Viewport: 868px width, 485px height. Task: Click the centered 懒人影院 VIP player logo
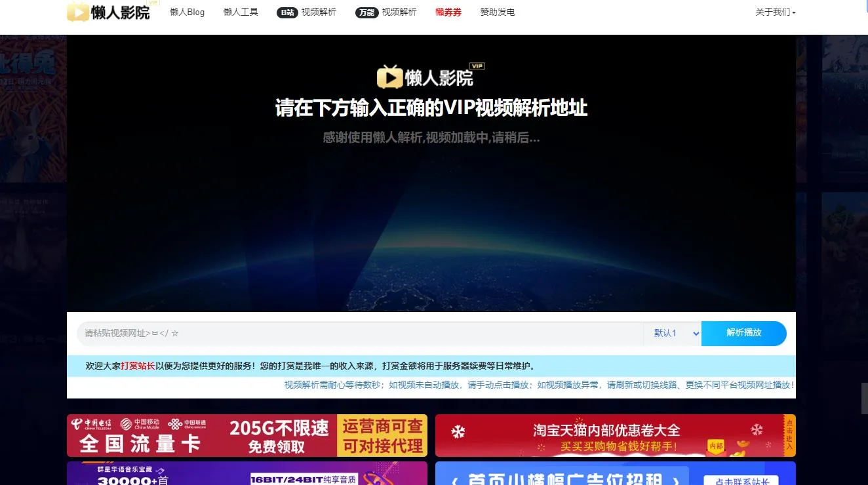[430, 77]
